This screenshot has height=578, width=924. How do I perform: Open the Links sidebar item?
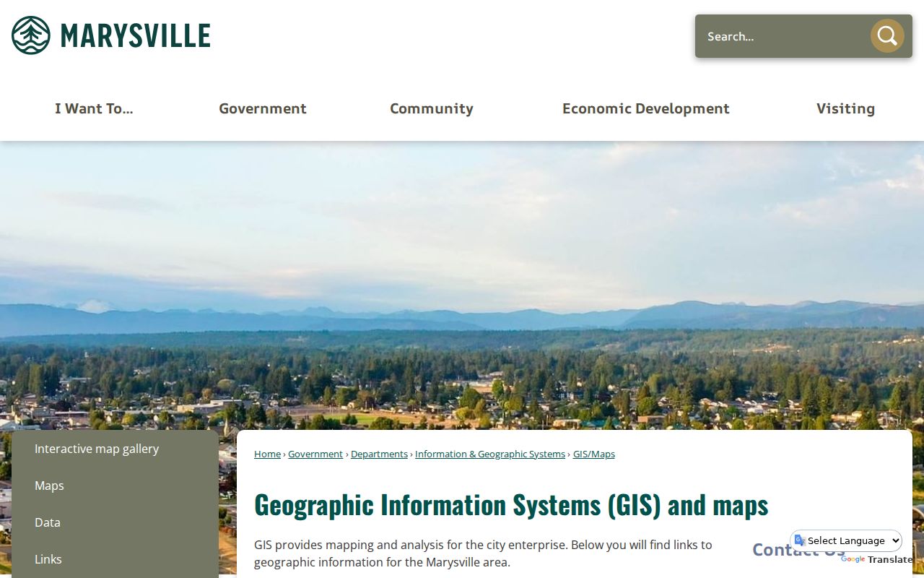coord(115,559)
